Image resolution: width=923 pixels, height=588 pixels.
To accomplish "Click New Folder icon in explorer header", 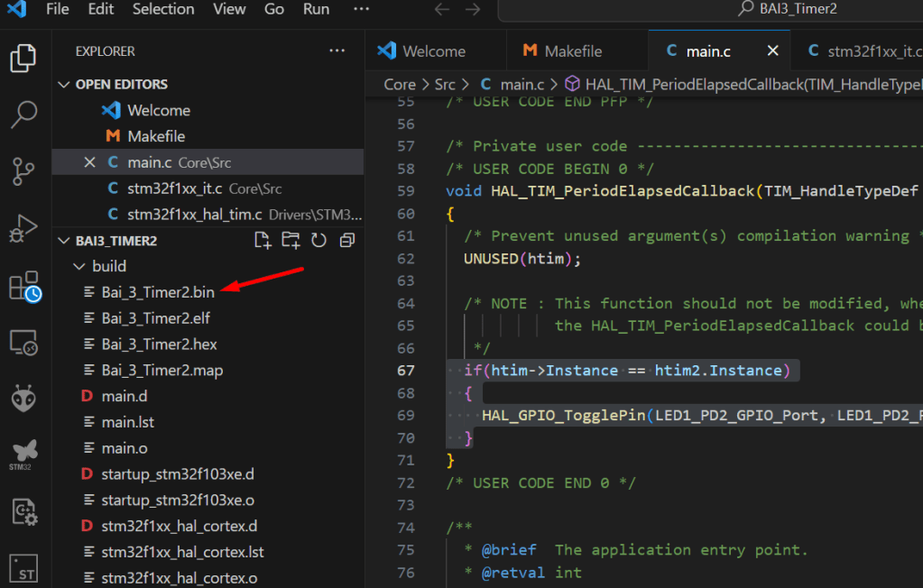I will [290, 241].
